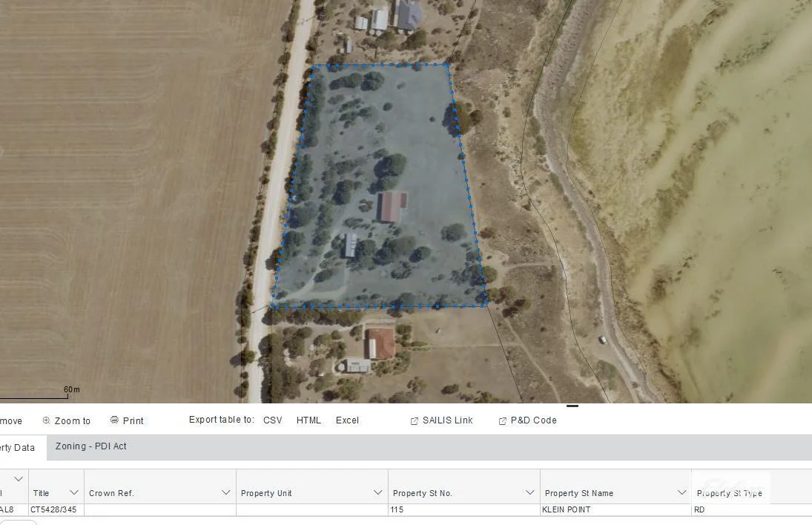The image size is (812, 525).
Task: Open the Crown Ref. column dropdown
Action: [226, 492]
